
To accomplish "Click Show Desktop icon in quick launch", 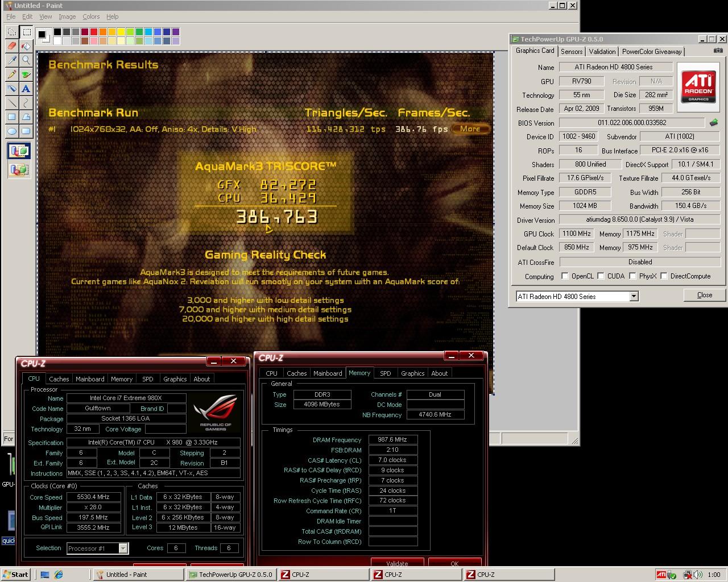I will click(45, 575).
